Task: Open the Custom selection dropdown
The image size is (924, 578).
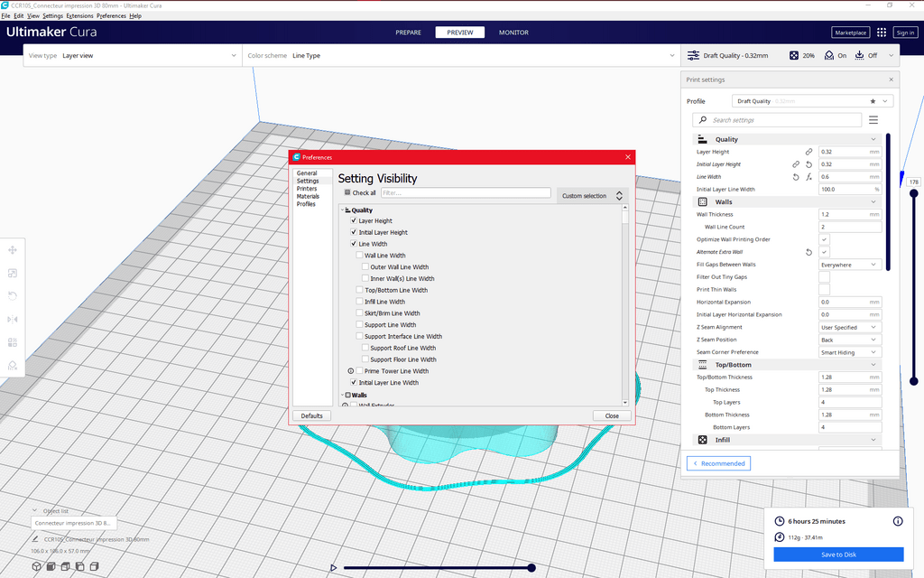Action: pos(592,196)
